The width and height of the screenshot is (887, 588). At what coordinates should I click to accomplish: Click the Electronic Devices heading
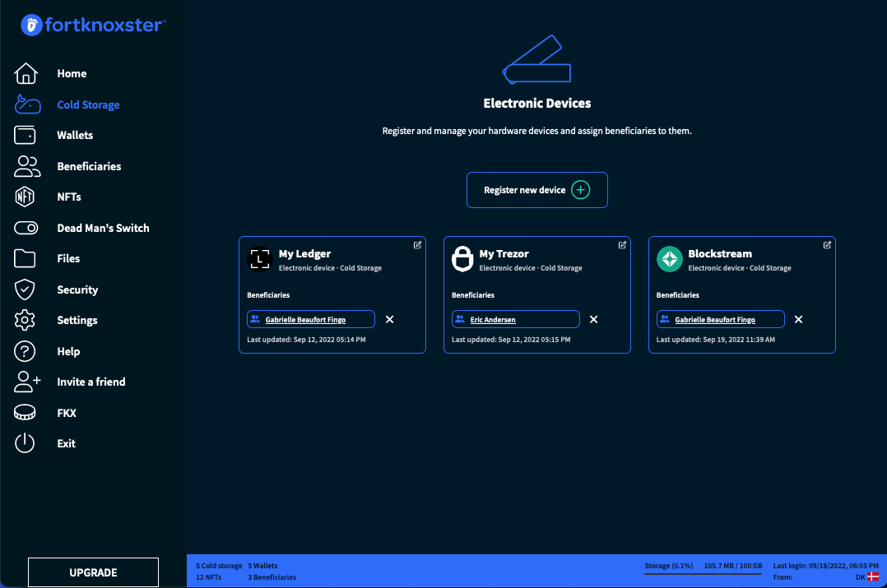click(536, 104)
